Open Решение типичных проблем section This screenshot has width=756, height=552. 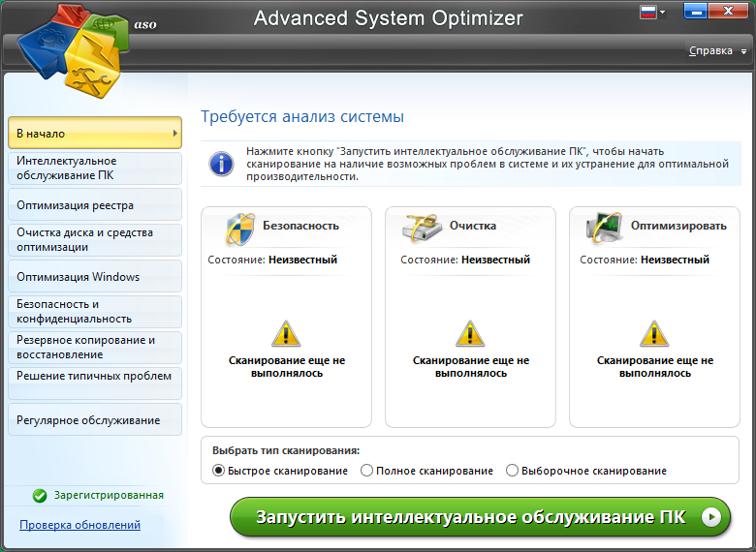click(x=95, y=383)
